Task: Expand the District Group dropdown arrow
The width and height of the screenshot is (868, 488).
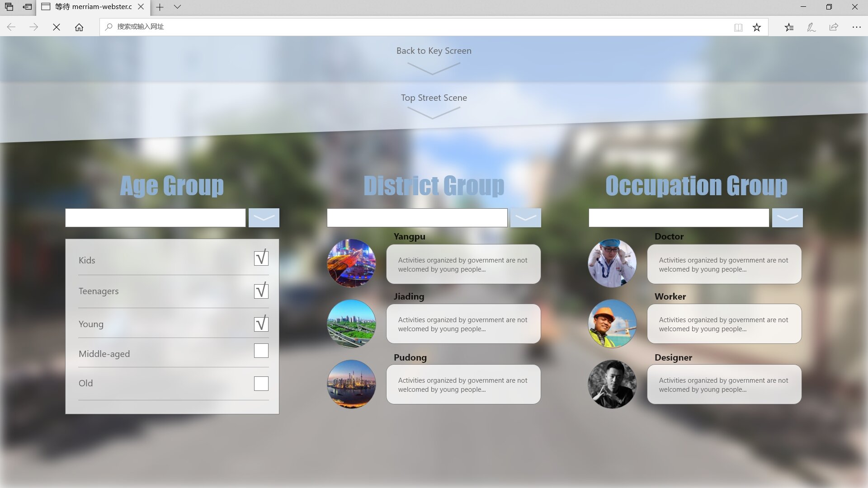Action: 525,218
